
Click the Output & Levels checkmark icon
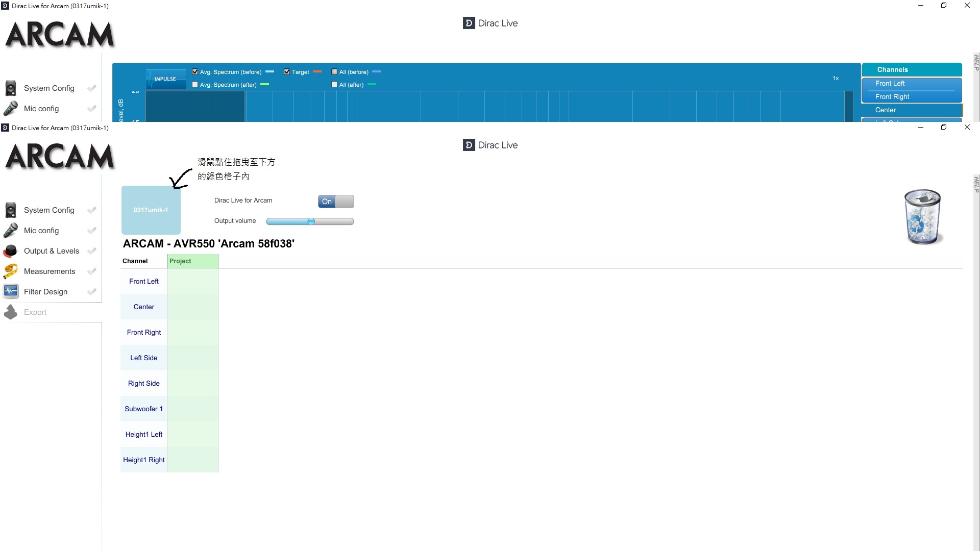92,251
